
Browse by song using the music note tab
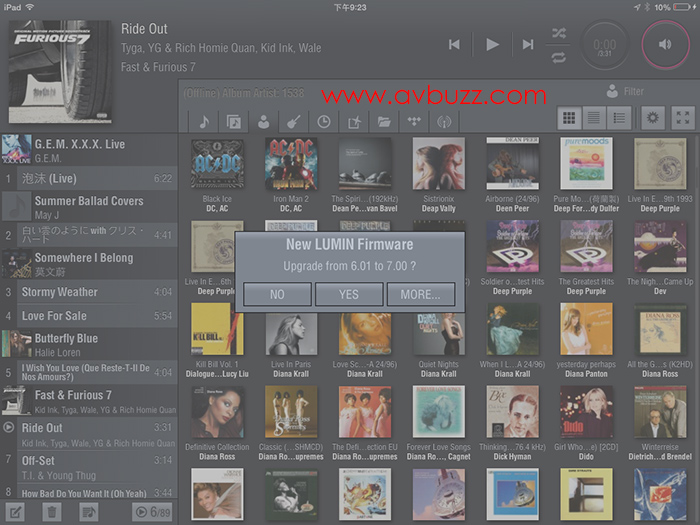point(204,121)
